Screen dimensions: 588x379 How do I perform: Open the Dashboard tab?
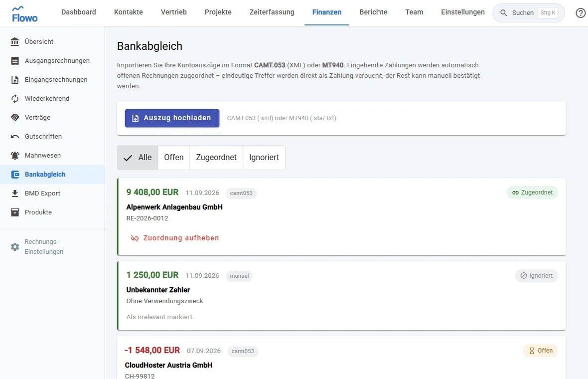click(x=78, y=12)
